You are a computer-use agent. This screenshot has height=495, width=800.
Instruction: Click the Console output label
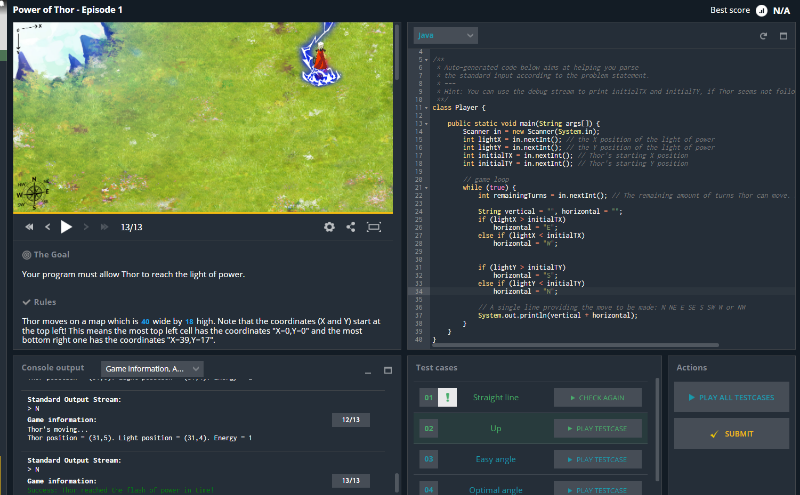tap(53, 367)
